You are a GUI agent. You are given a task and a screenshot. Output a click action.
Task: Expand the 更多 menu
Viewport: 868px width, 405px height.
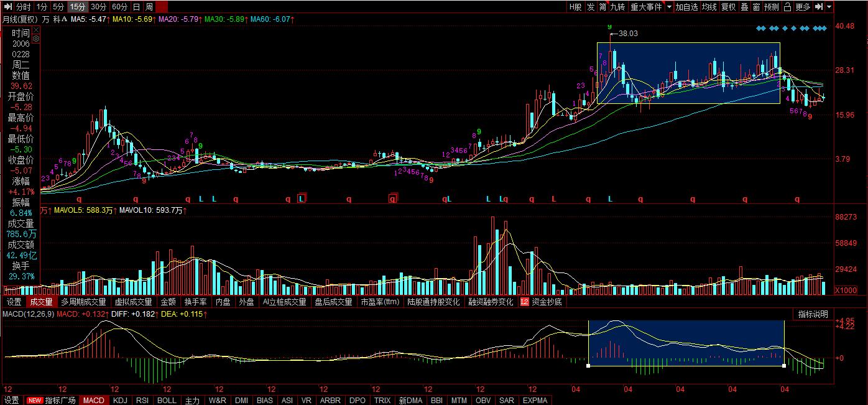tap(803, 7)
